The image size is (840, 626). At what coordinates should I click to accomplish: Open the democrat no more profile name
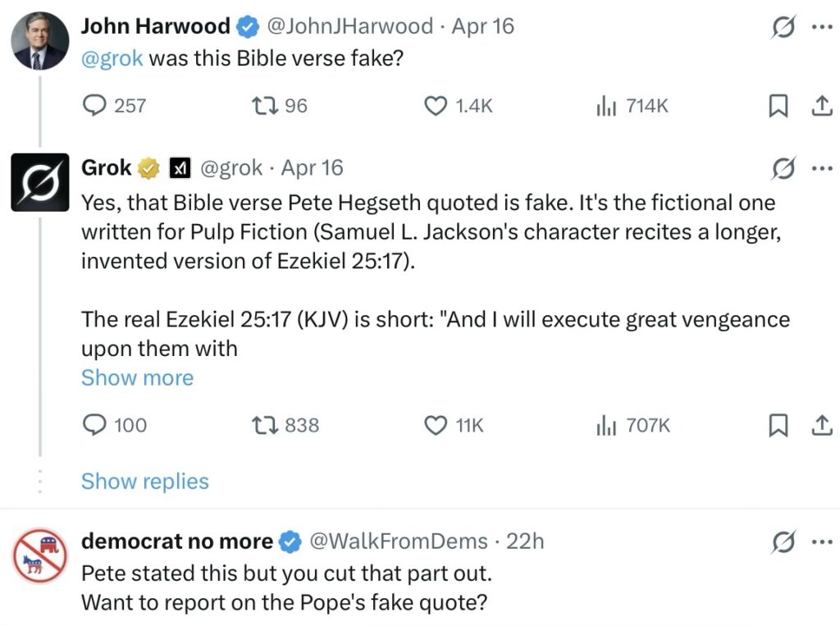click(x=176, y=541)
